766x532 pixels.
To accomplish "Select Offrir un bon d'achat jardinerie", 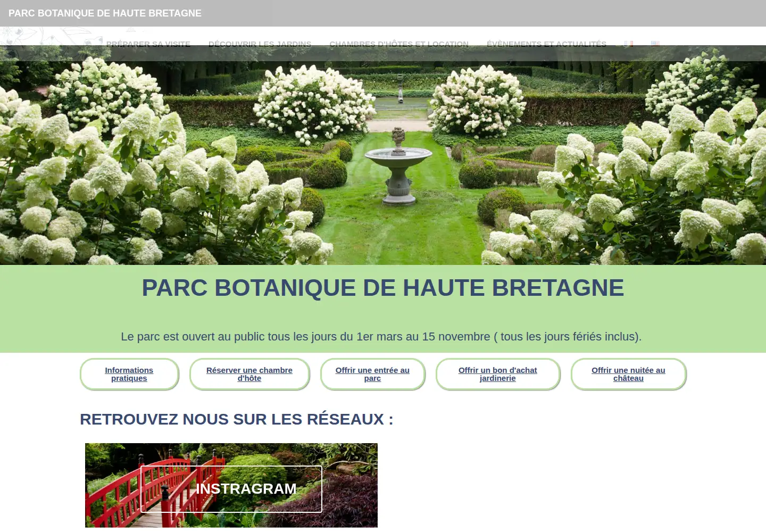I will tap(498, 374).
